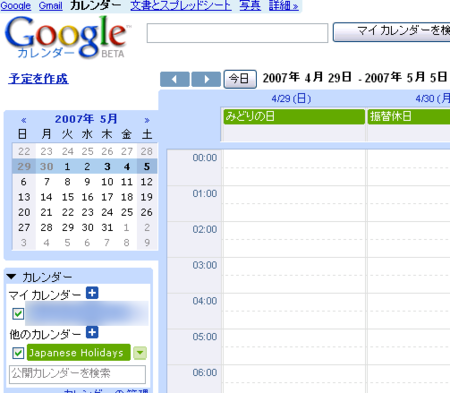Focus the 公開カレンダーを検索 field
This screenshot has width=450, height=393.
[x=77, y=374]
